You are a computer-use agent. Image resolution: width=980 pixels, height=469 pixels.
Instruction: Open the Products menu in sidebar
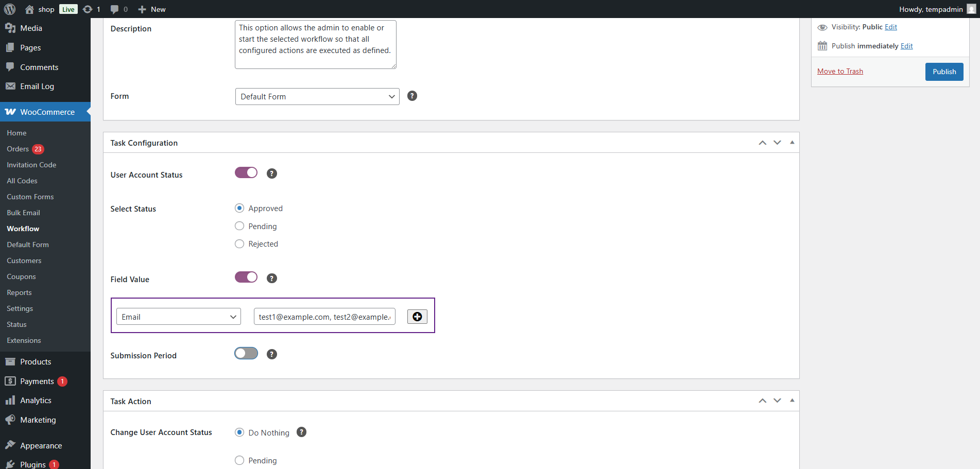tap(36, 362)
